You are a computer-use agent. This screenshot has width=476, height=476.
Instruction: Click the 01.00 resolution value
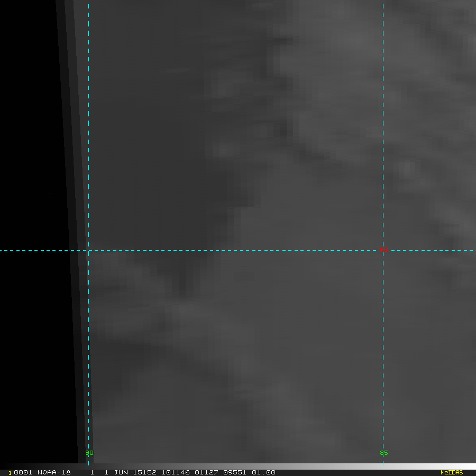[x=263, y=472]
